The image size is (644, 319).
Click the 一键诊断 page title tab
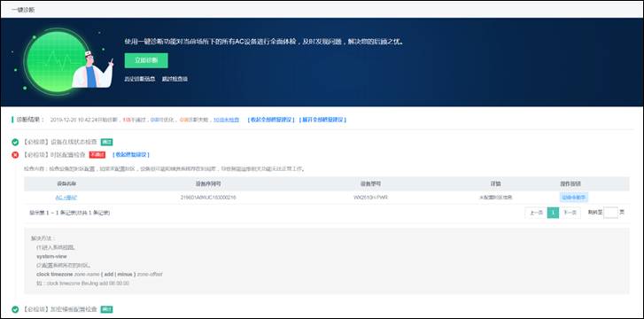point(23,10)
